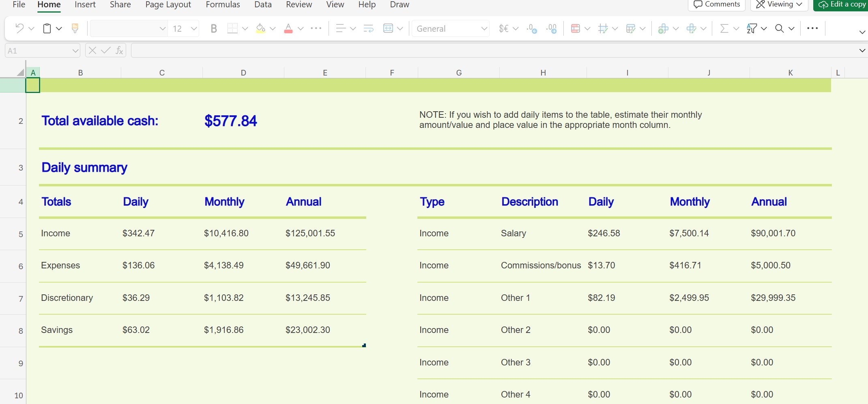Click the AutoSum sigma icon
Image resolution: width=868 pixels, height=404 pixels.
point(726,28)
